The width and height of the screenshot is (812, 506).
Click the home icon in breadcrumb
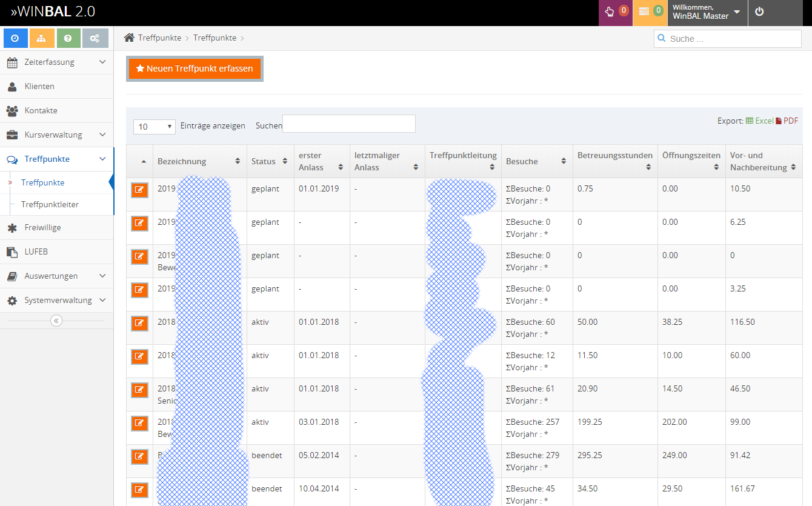[x=129, y=38]
